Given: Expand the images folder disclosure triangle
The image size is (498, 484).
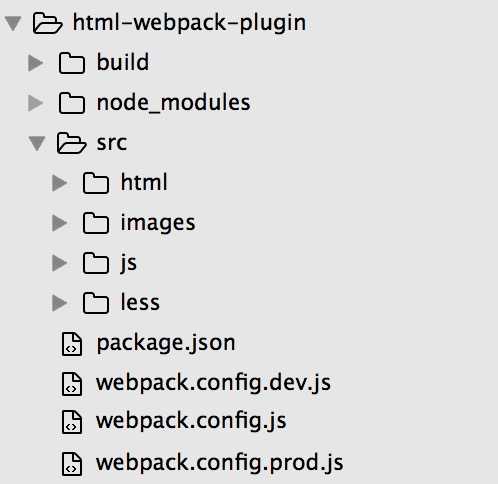Looking at the screenshot, I should 60,223.
